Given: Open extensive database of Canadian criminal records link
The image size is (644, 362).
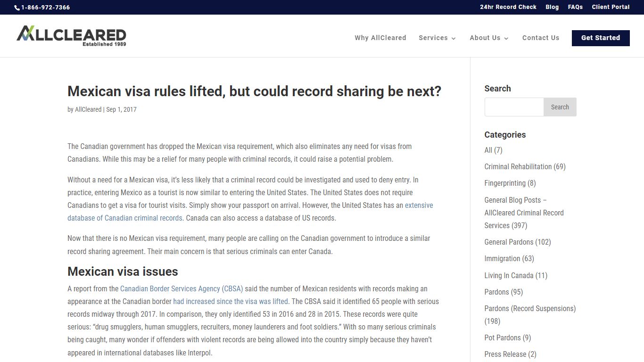Looking at the screenshot, I should 250,212.
